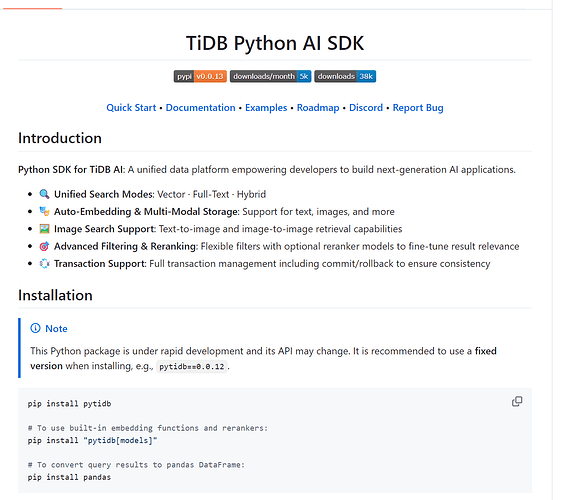The width and height of the screenshot is (561, 500).
Task: Open the total downloads 38k badge
Action: (345, 76)
